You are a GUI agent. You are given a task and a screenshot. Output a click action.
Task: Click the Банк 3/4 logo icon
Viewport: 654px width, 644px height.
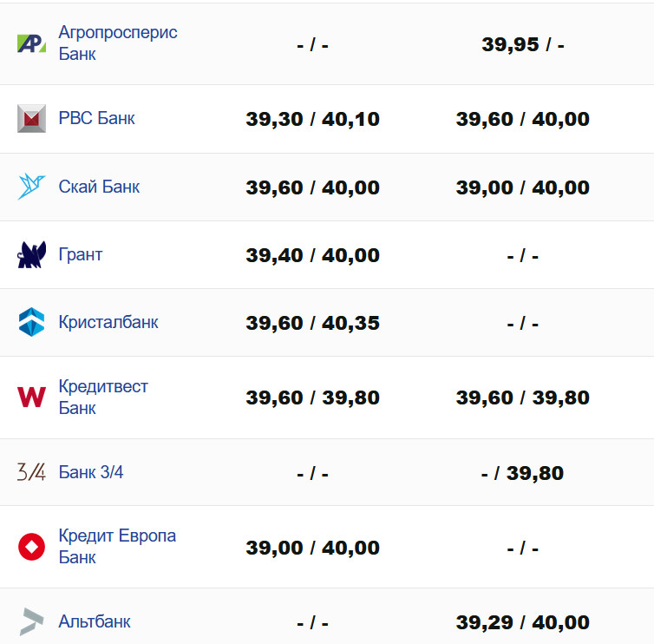[x=31, y=472]
